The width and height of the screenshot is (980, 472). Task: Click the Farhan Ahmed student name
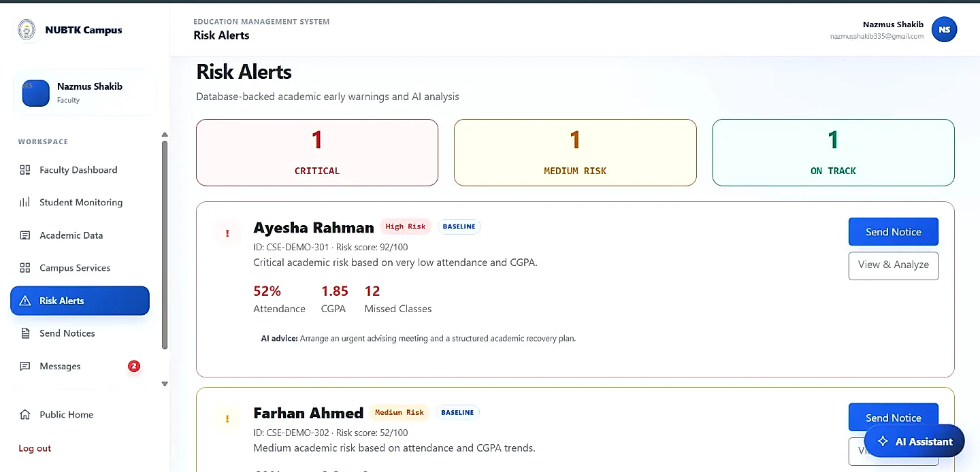point(308,413)
